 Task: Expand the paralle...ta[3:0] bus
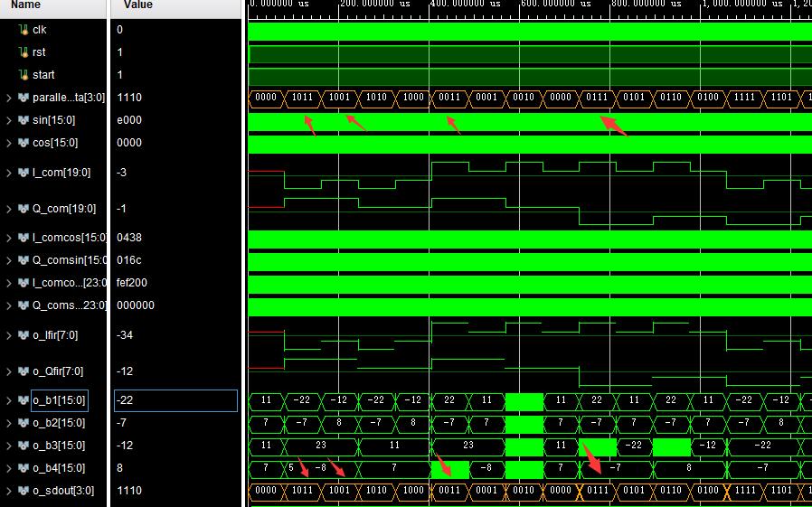[x=8, y=98]
